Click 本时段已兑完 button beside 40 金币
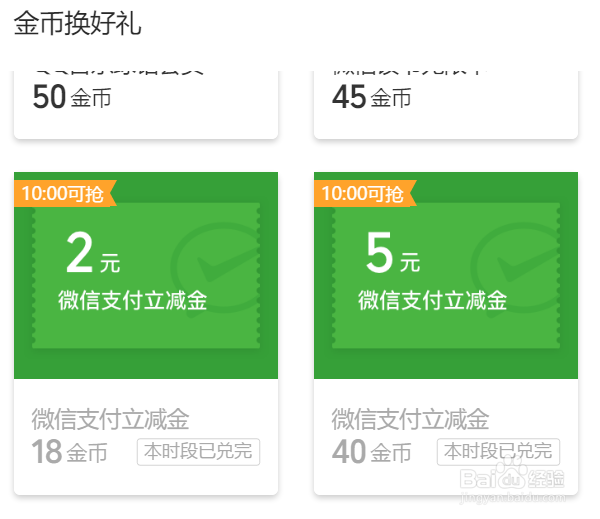Viewport: 600px width, 519px height. pyautogui.click(x=498, y=452)
